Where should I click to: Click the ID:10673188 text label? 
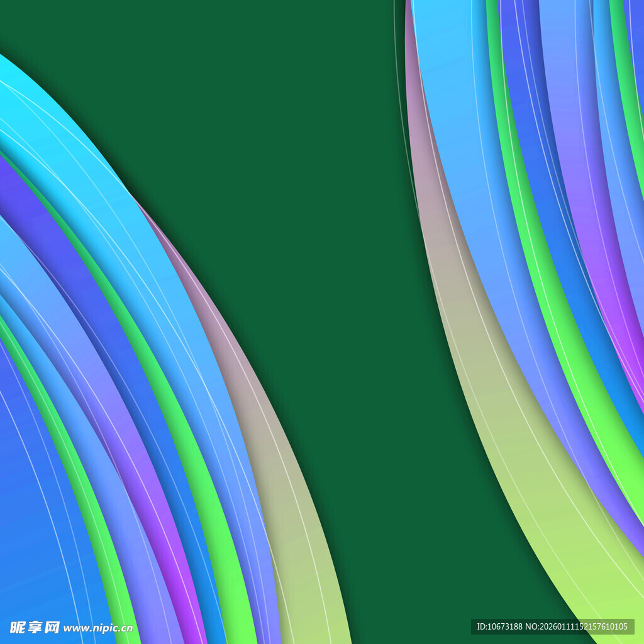click(499, 626)
